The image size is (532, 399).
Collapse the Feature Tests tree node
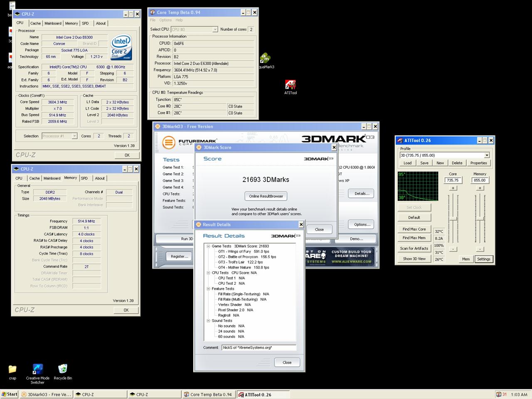(208, 288)
